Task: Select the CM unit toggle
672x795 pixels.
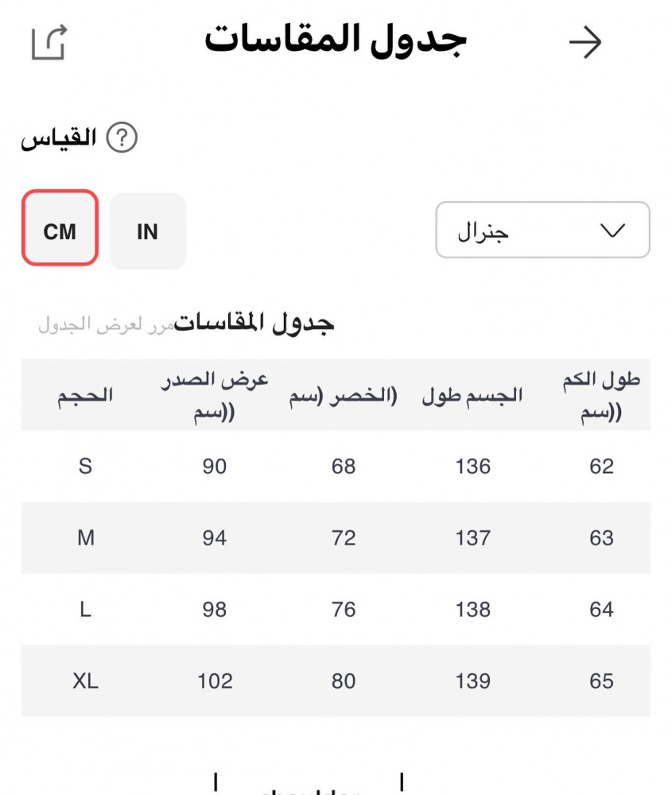Action: tap(60, 231)
